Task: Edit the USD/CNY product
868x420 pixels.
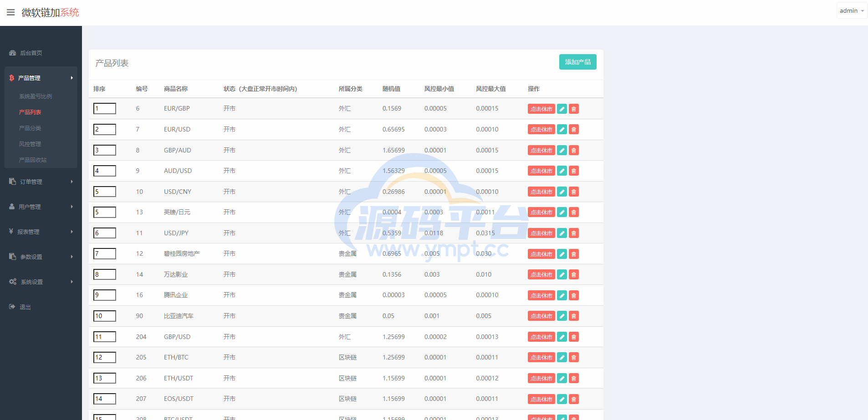Action: (x=562, y=192)
